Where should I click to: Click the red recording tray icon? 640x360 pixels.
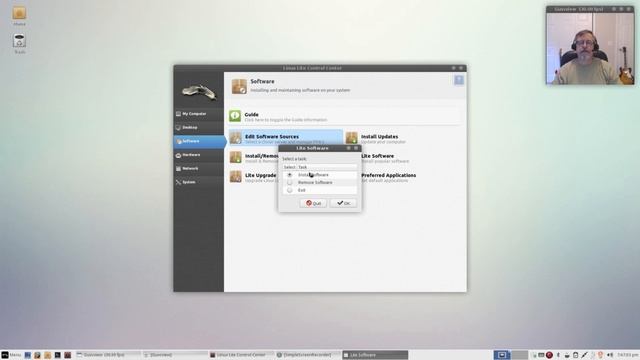pos(549,355)
